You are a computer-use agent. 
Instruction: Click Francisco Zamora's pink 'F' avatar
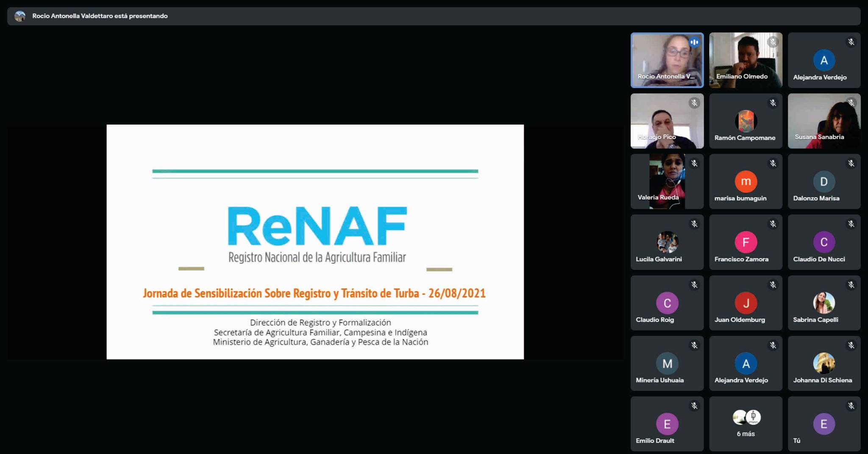[x=746, y=242]
